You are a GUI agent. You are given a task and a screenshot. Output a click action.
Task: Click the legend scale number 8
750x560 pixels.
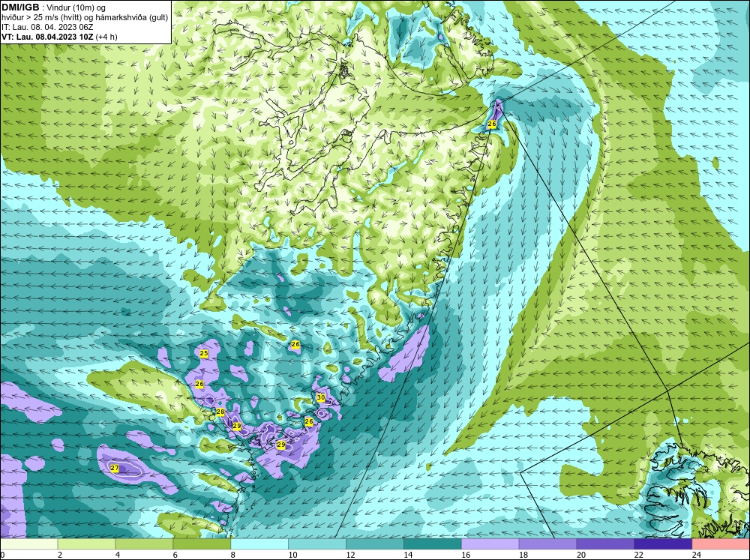(233, 555)
